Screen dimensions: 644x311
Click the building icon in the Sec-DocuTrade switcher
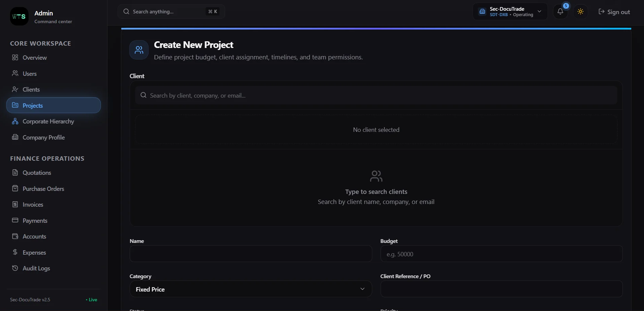(482, 12)
